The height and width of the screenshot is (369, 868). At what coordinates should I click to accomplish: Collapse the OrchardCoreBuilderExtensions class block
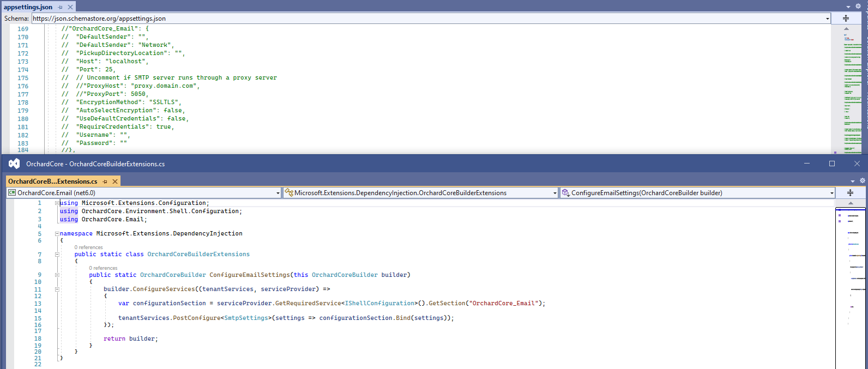57,255
